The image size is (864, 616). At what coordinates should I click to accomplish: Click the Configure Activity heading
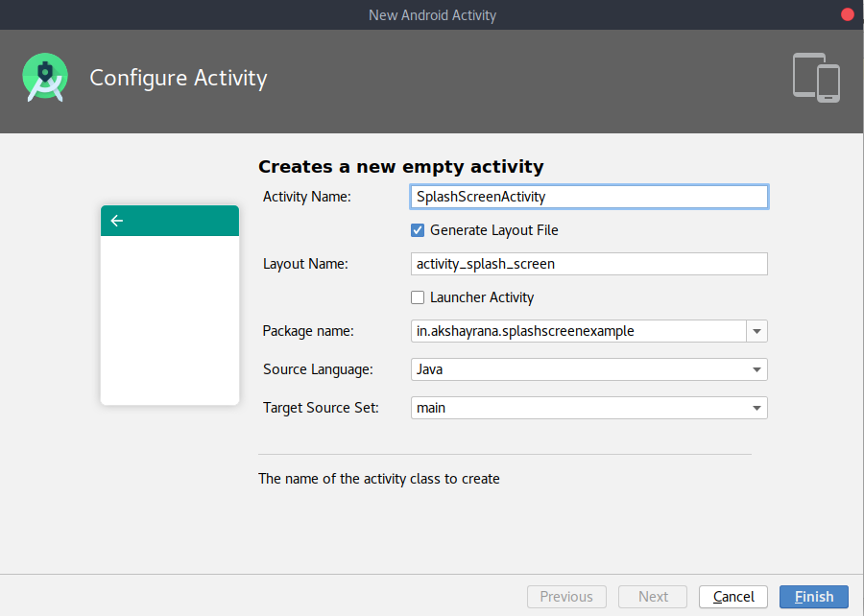[x=179, y=78]
